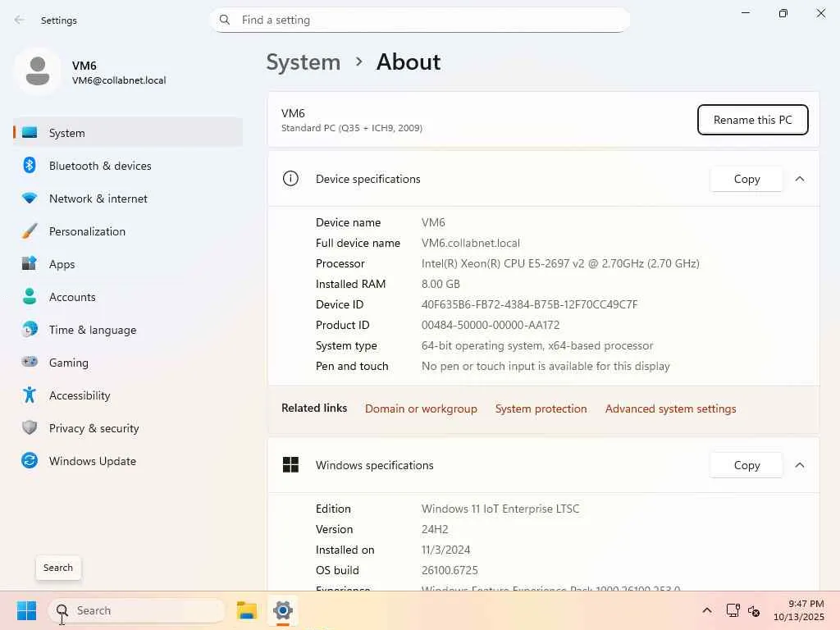Click the Privacy & security shield icon

pyautogui.click(x=30, y=427)
